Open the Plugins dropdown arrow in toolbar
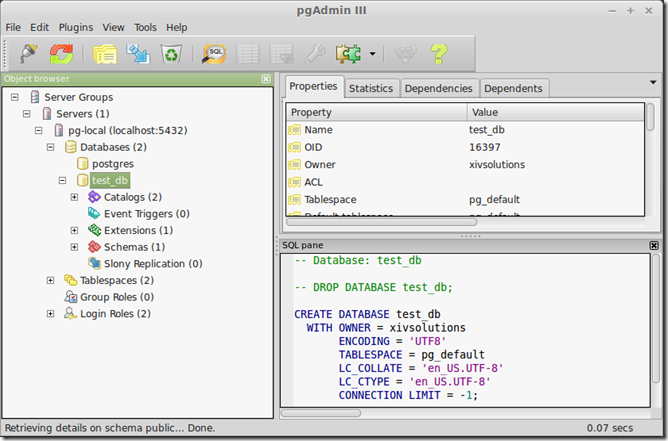This screenshot has width=668, height=441. click(372, 54)
